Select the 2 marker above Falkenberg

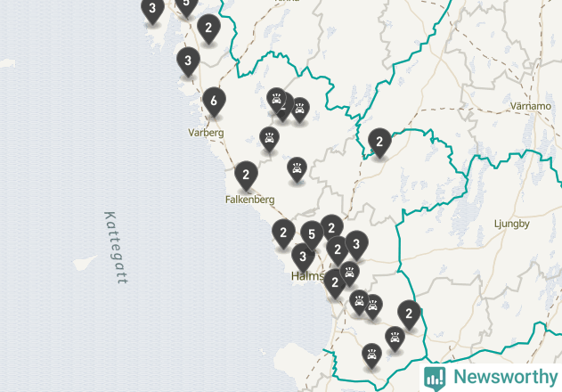tap(246, 176)
